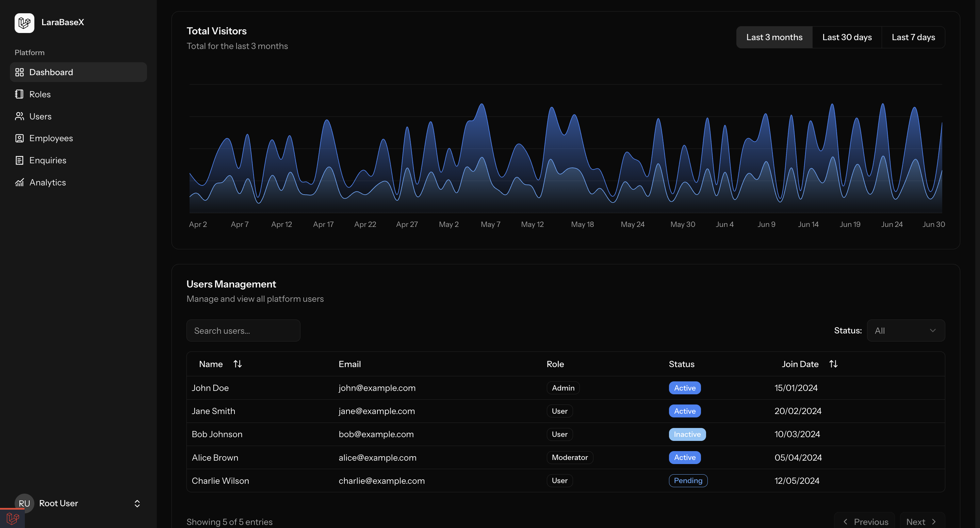The image size is (980, 528).
Task: Click the Jun 30 chart axis label
Action: coord(933,225)
